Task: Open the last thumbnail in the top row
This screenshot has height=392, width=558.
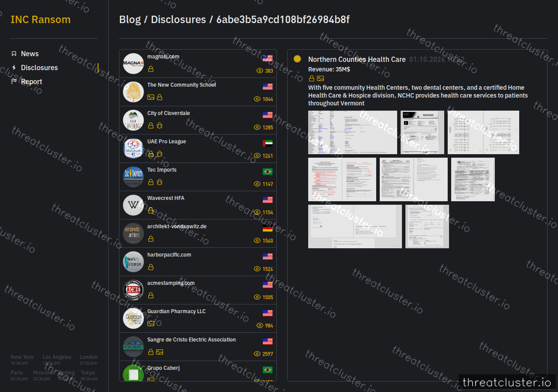Action: pyautogui.click(x=483, y=132)
